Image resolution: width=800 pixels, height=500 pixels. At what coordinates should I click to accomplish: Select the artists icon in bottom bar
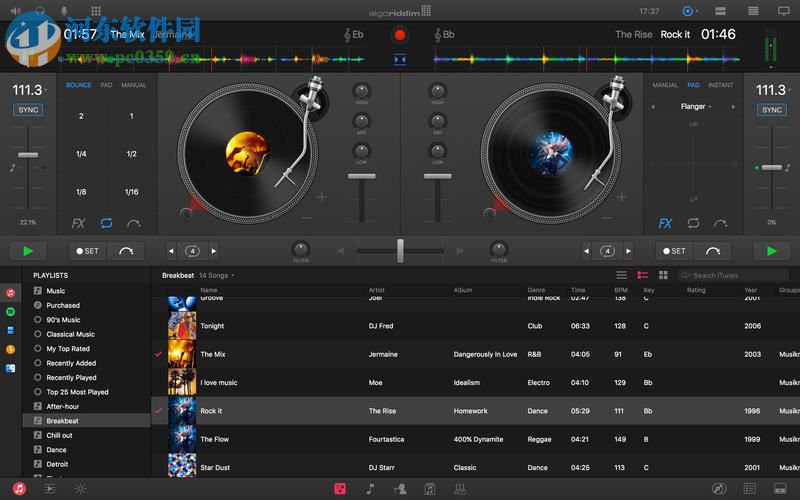401,489
